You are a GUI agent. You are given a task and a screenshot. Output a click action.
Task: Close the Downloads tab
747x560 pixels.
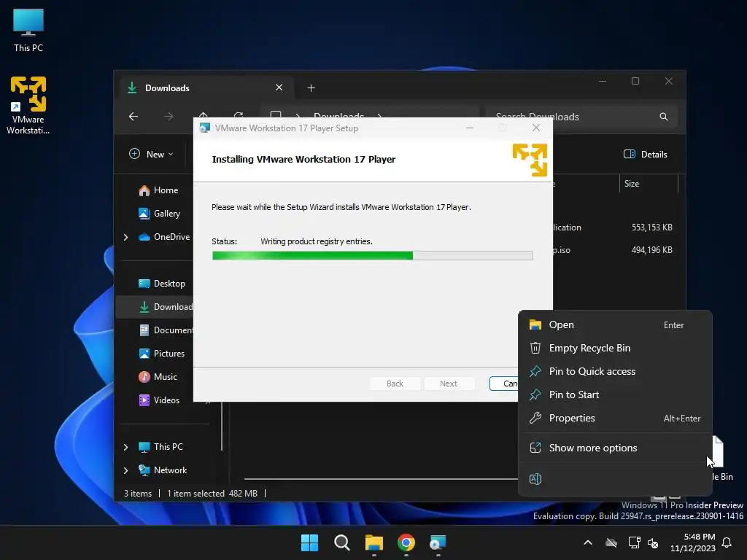[x=279, y=87]
